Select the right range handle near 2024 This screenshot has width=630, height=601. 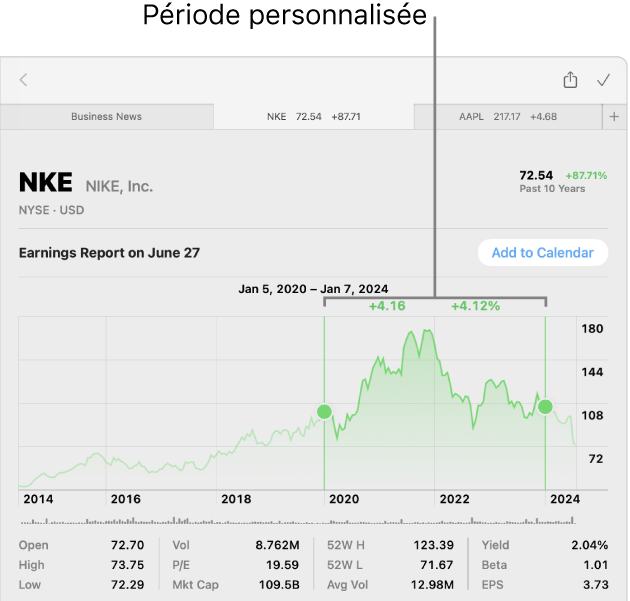coord(545,407)
